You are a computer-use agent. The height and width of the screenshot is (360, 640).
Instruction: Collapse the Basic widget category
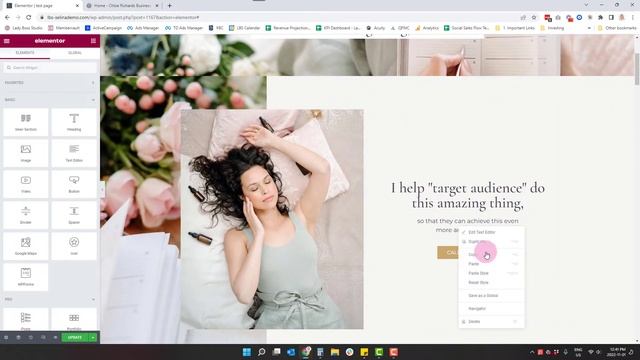tap(50, 100)
